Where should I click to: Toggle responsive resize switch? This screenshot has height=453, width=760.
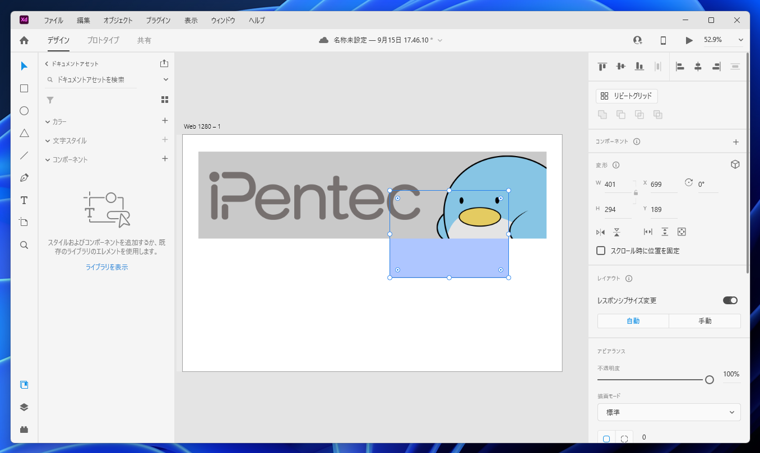pos(730,300)
